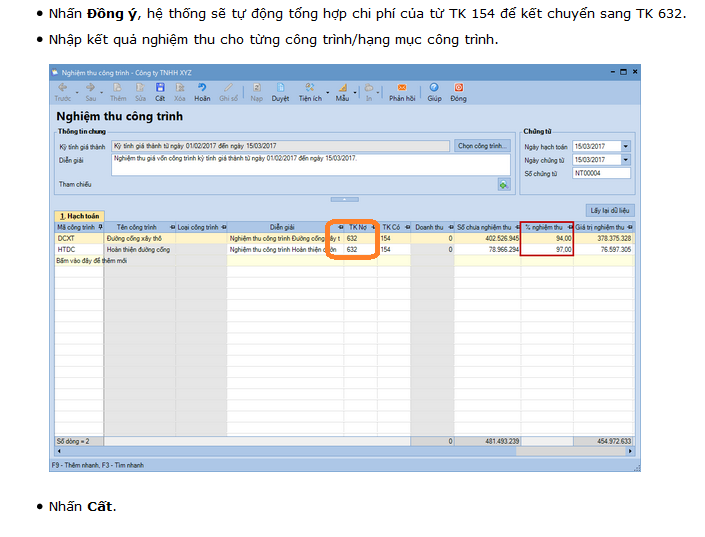The image size is (705, 537).
Task: Click the Chọn công trình button
Action: pos(482,146)
